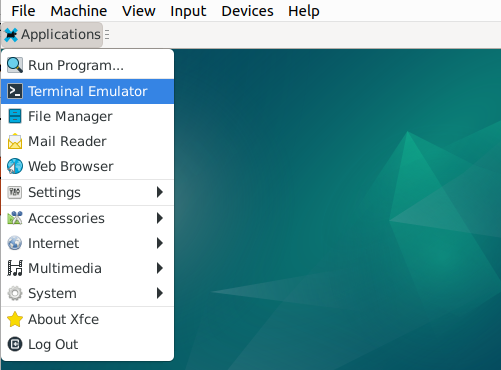
Task: Open About Xfce entry
Action: [x=88, y=319]
